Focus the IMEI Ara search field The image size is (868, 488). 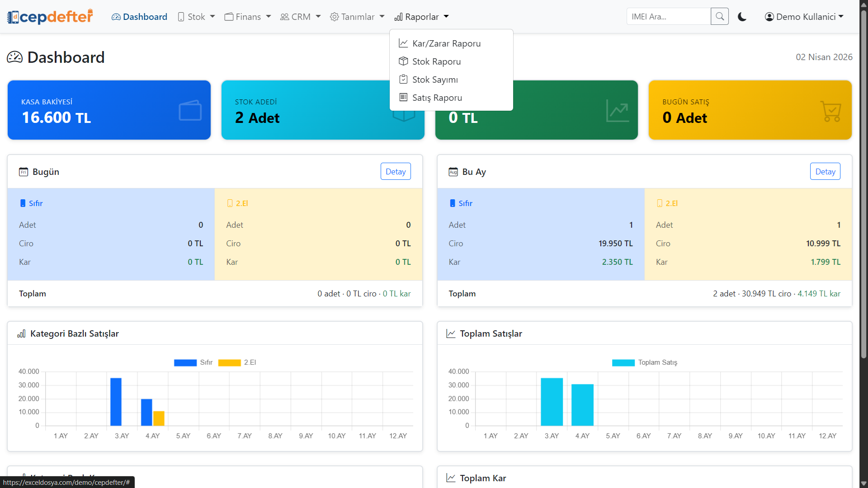point(668,17)
